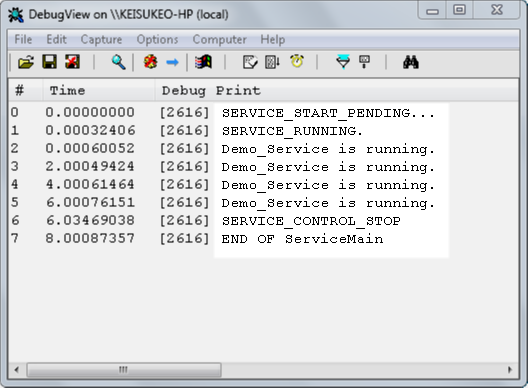
Task: Click the horizontal scrollbar thumb
Action: pos(124,369)
